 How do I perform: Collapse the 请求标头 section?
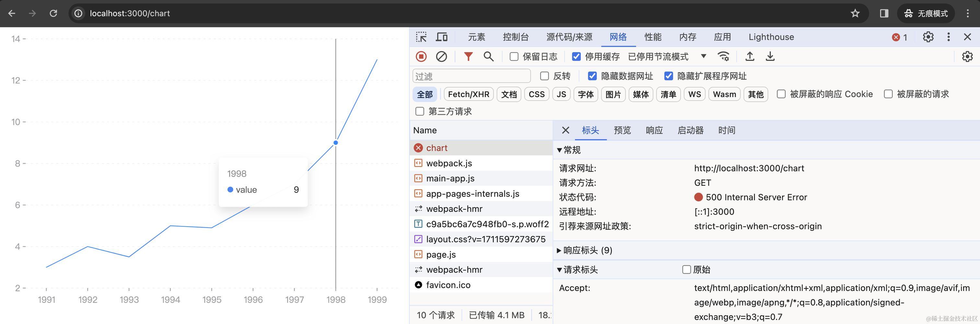[577, 270]
